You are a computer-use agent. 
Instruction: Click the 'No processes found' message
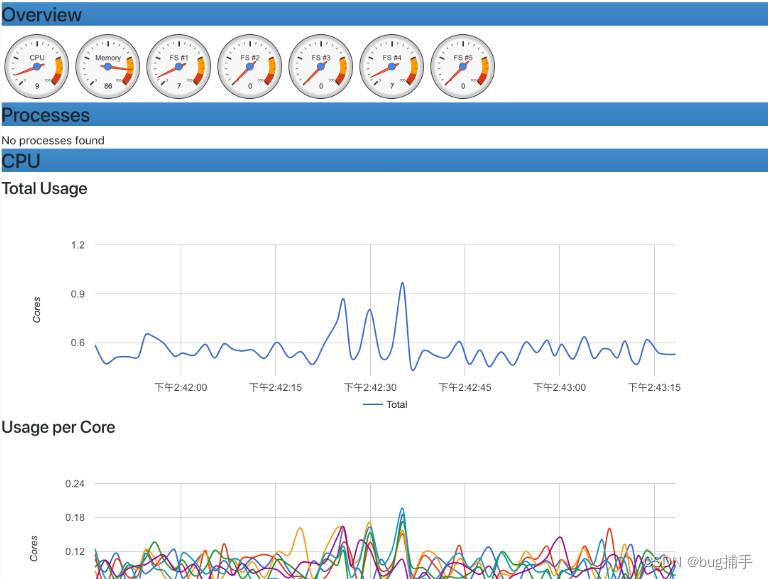pyautogui.click(x=53, y=141)
